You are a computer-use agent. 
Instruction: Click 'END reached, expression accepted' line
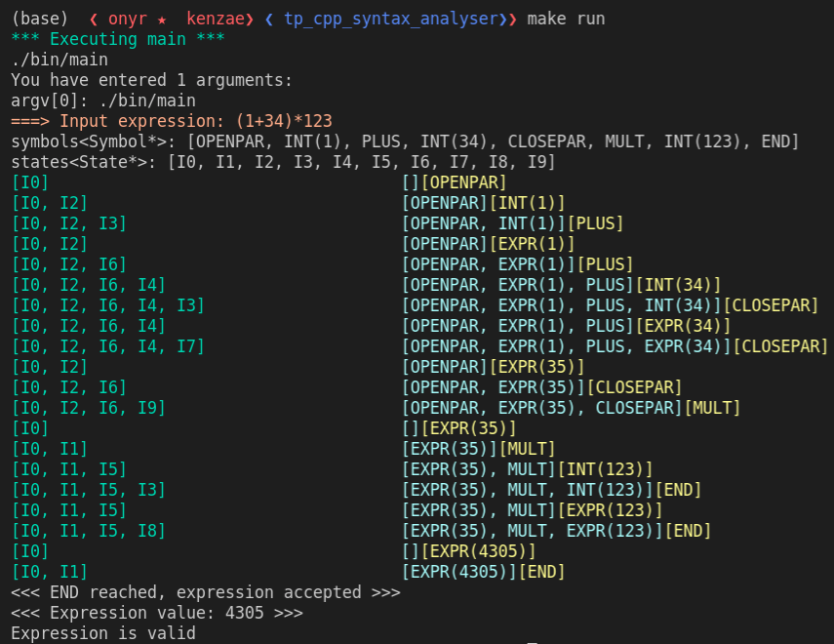205,592
